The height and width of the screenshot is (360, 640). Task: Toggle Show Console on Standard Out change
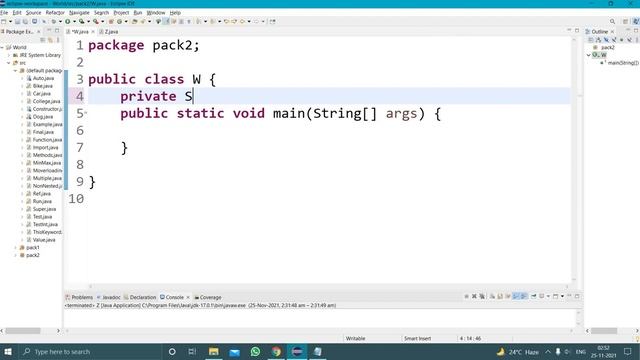(516, 296)
